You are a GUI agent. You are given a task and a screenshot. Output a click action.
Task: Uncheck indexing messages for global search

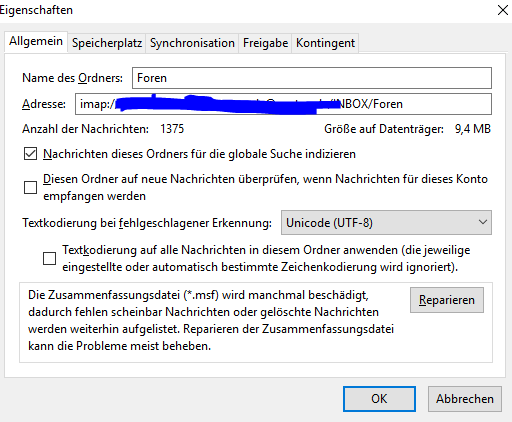tap(30, 154)
